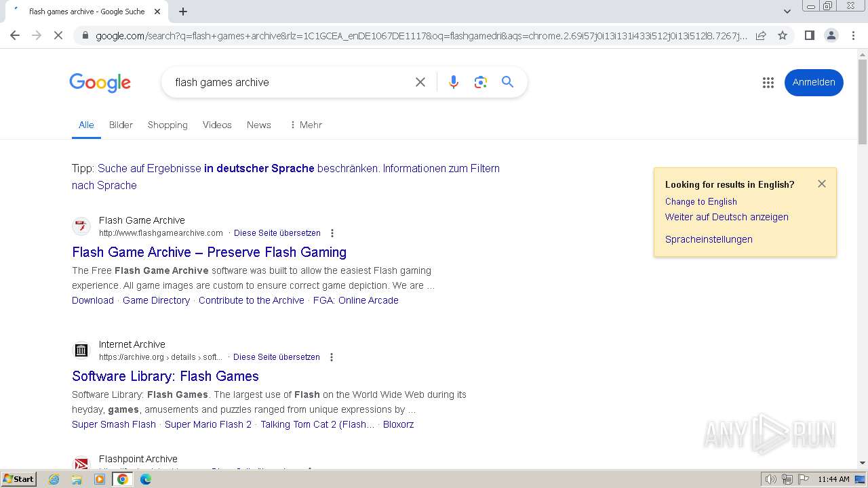Image resolution: width=868 pixels, height=488 pixels.
Task: Open File Explorer from taskbar
Action: point(77,479)
